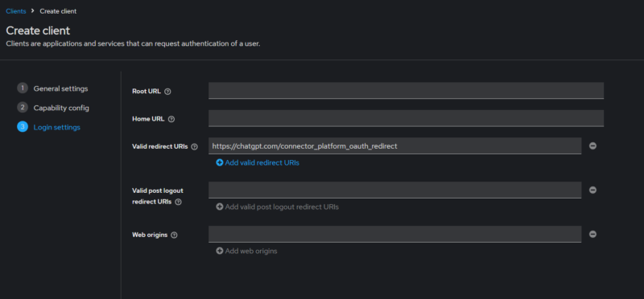Screen dimensions: 644x299
Task: Remove the Web origins entry
Action: point(592,234)
